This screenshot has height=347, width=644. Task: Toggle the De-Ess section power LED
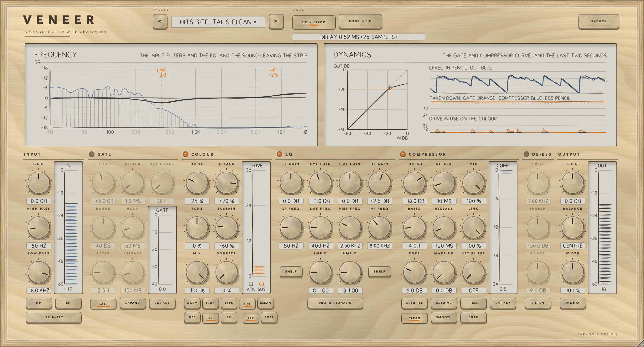click(526, 154)
